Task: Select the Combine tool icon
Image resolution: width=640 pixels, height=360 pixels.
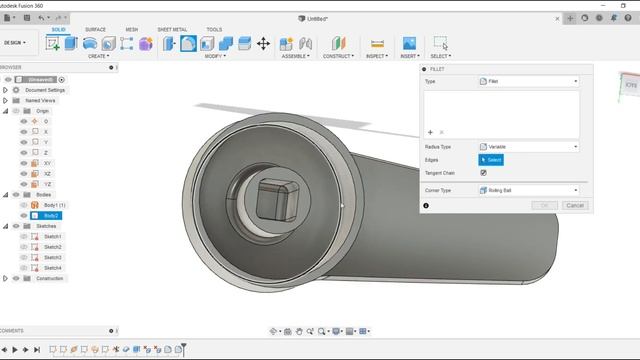Action: [x=226, y=44]
